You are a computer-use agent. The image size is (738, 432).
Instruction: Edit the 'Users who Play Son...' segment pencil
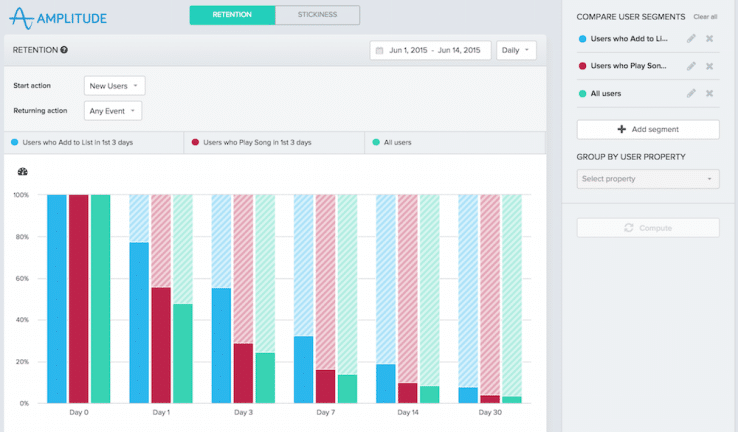(691, 66)
